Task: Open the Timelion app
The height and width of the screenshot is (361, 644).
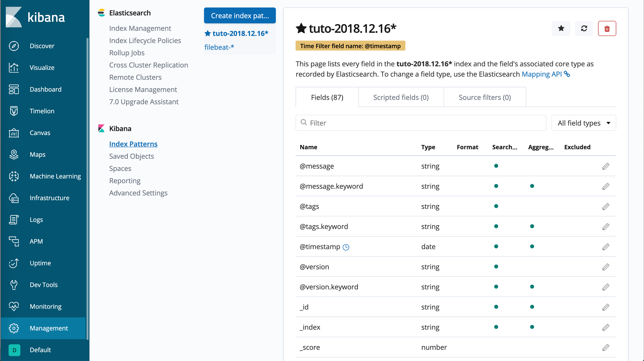Action: [x=42, y=111]
